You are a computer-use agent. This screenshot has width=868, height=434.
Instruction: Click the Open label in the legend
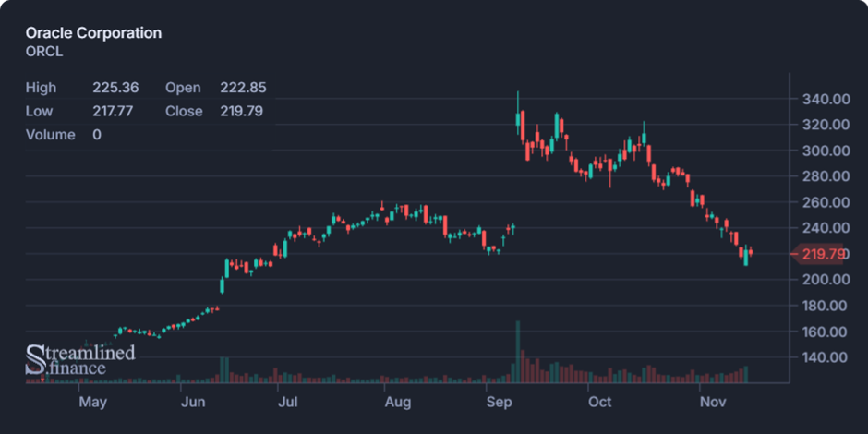183,88
